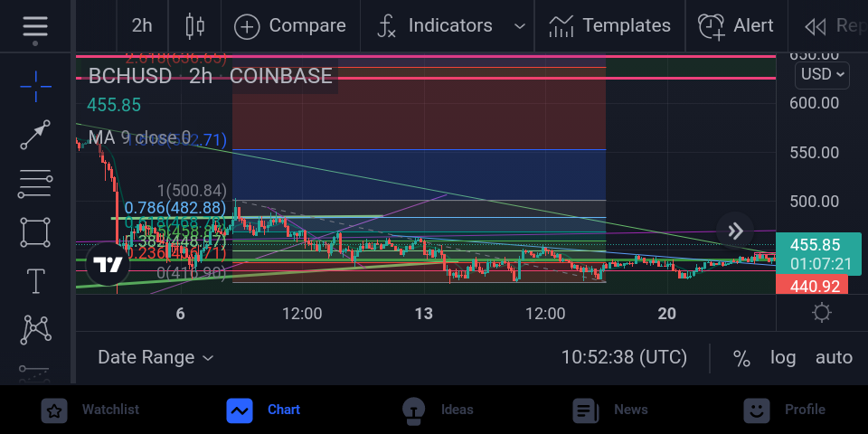Jump to latest bar arrow button
Screen dimensions: 868x434
click(735, 231)
